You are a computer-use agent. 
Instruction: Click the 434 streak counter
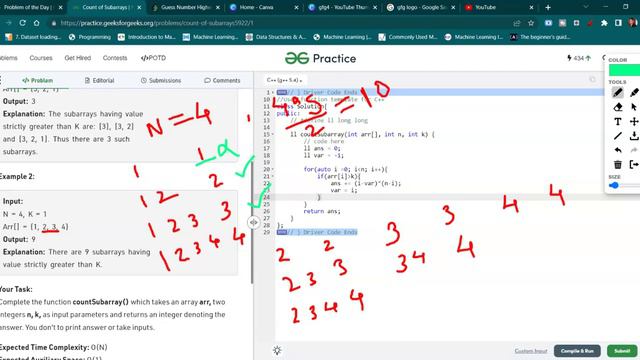coord(579,58)
